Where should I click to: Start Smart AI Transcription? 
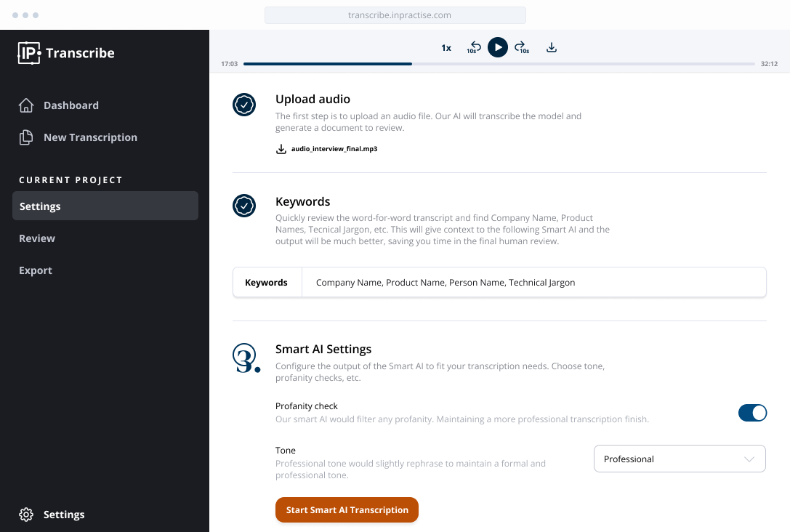pyautogui.click(x=347, y=510)
